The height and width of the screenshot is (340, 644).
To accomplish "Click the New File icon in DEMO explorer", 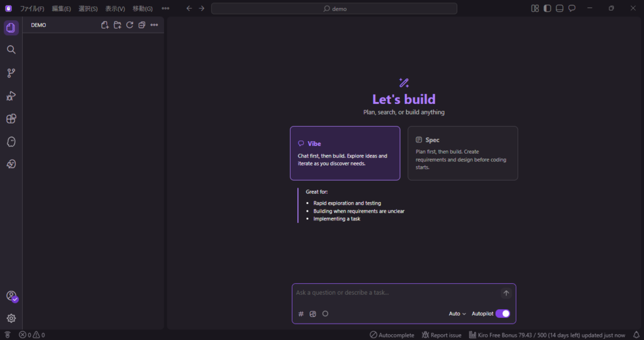I will [105, 25].
